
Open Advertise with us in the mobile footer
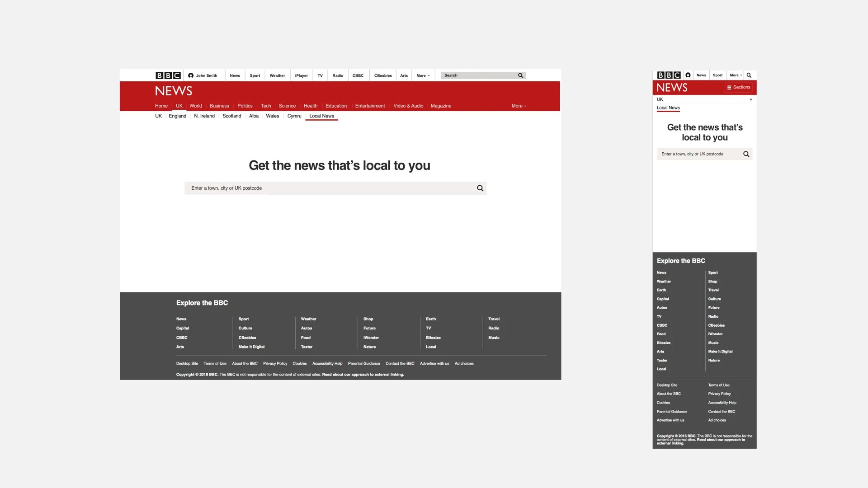tap(670, 420)
